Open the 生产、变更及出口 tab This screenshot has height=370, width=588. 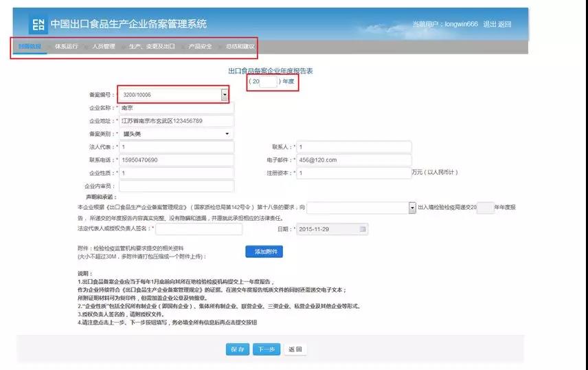(x=152, y=46)
